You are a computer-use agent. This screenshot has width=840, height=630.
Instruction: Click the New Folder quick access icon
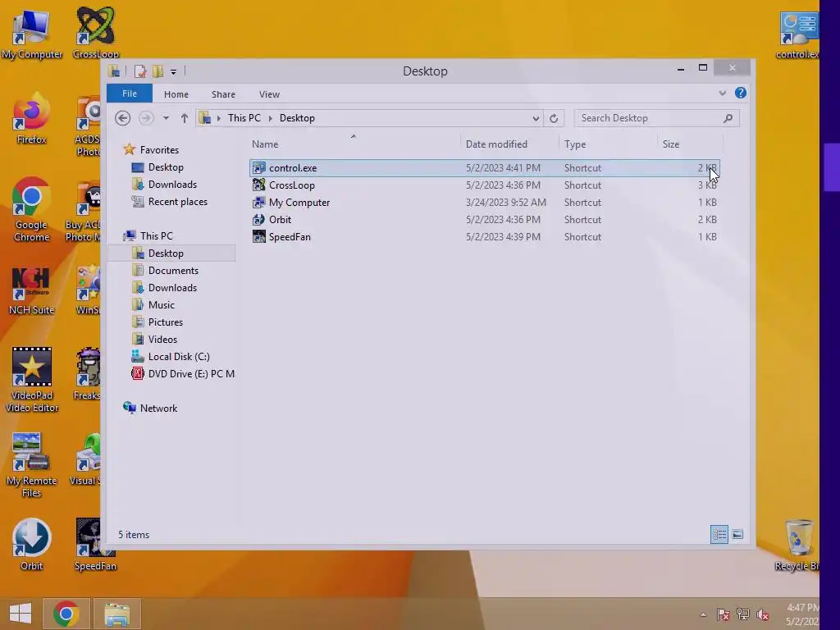pos(157,71)
